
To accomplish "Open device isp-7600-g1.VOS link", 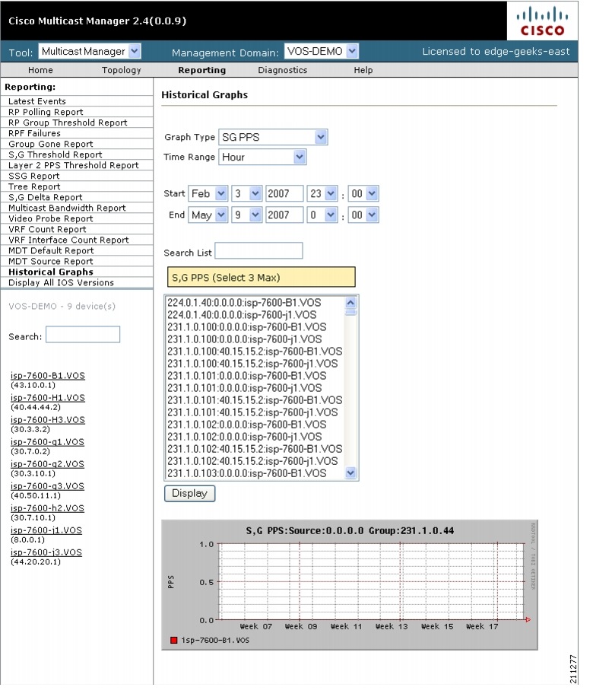I will (47, 442).
